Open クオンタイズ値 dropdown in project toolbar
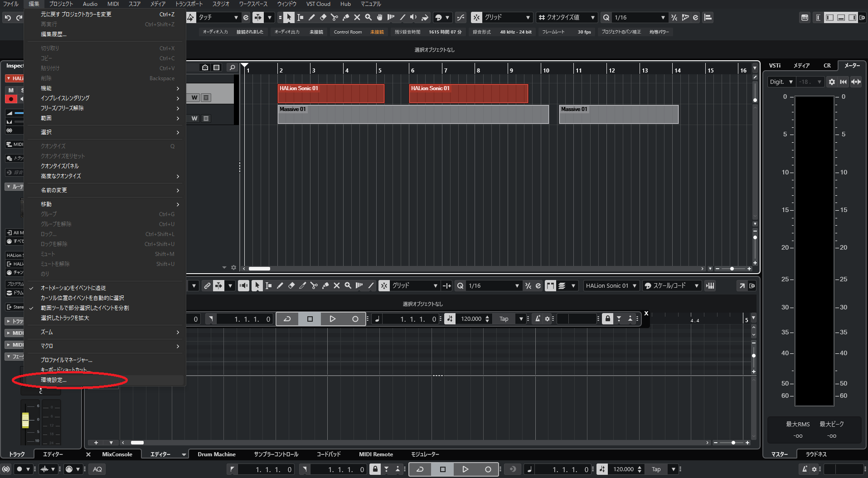868x478 pixels. pyautogui.click(x=567, y=17)
